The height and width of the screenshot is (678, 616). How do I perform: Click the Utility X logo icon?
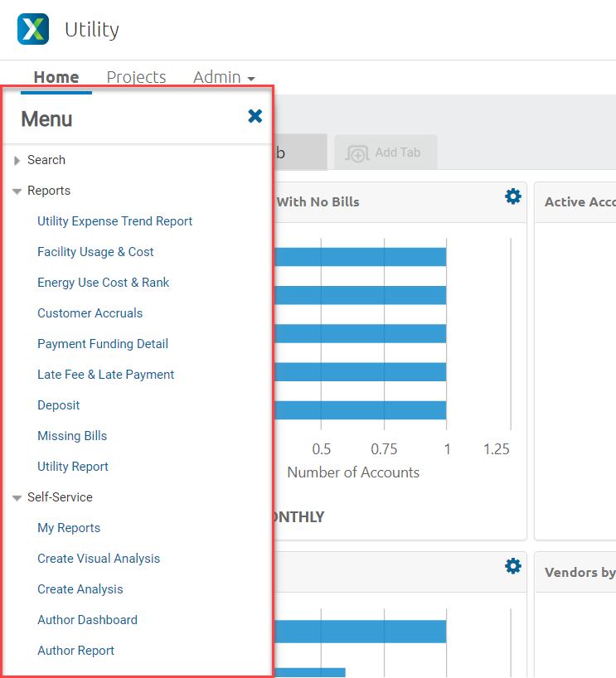33,29
